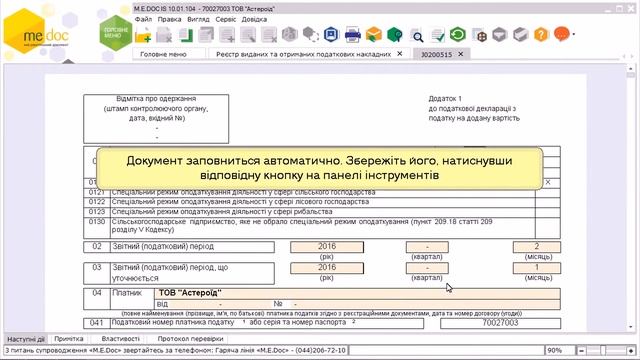Click the tab strip scroll right arrow

(632, 56)
